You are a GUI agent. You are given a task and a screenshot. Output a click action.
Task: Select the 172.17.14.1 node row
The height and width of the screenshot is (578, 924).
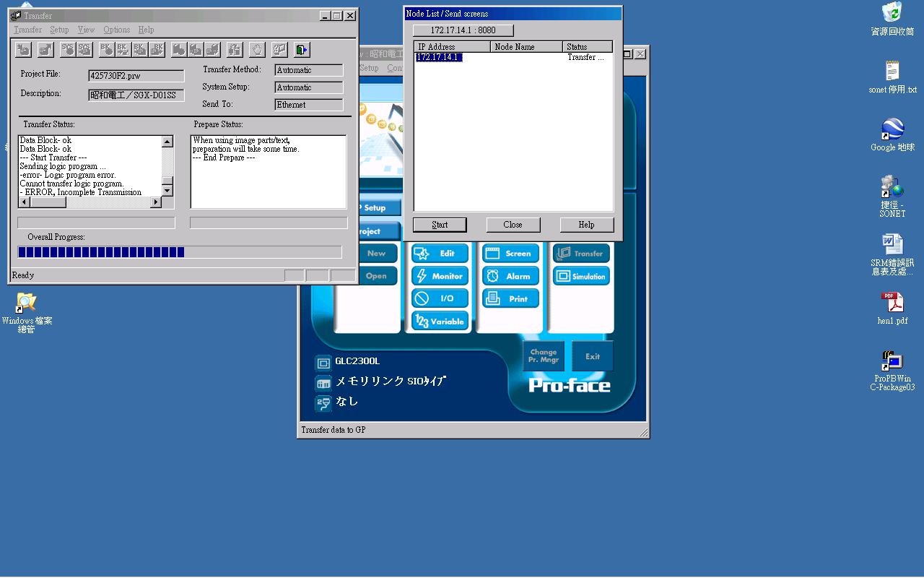point(439,57)
